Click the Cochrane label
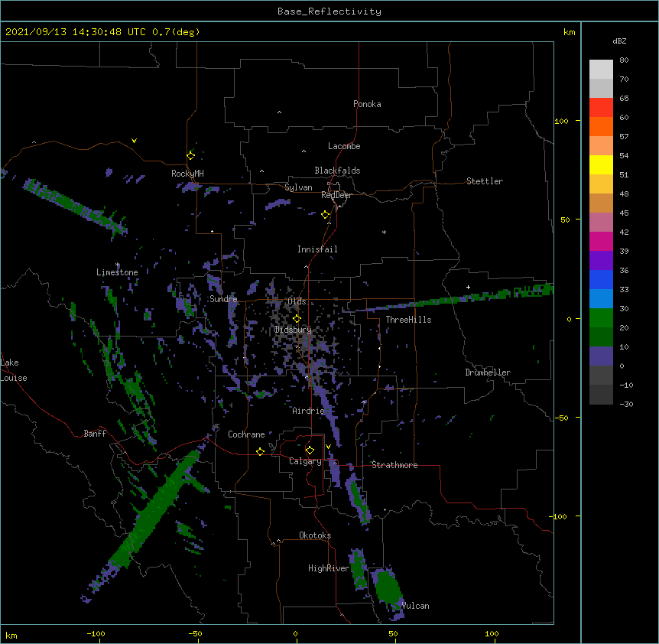Image resolution: width=659 pixels, height=644 pixels. click(246, 434)
